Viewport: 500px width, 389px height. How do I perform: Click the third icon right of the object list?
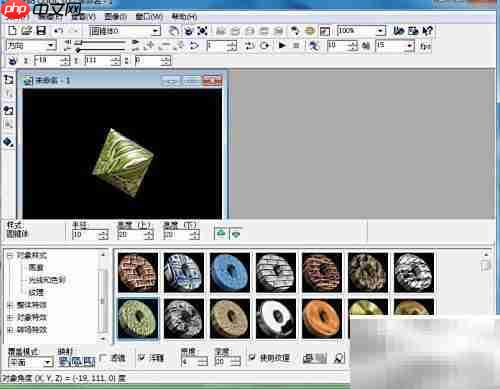202,31
